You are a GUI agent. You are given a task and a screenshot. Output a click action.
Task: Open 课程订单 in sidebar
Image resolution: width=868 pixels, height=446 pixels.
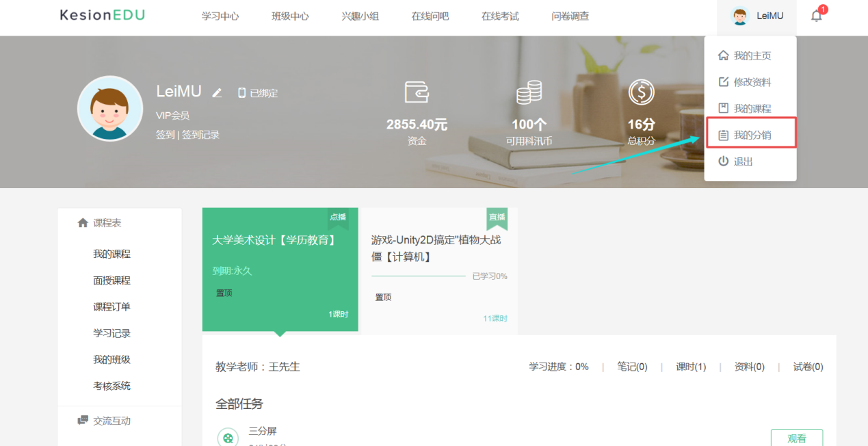click(x=111, y=307)
